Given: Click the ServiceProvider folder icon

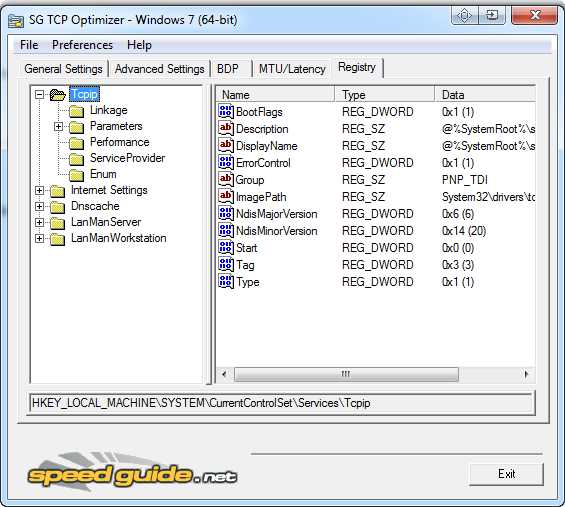Looking at the screenshot, I should coord(77,159).
